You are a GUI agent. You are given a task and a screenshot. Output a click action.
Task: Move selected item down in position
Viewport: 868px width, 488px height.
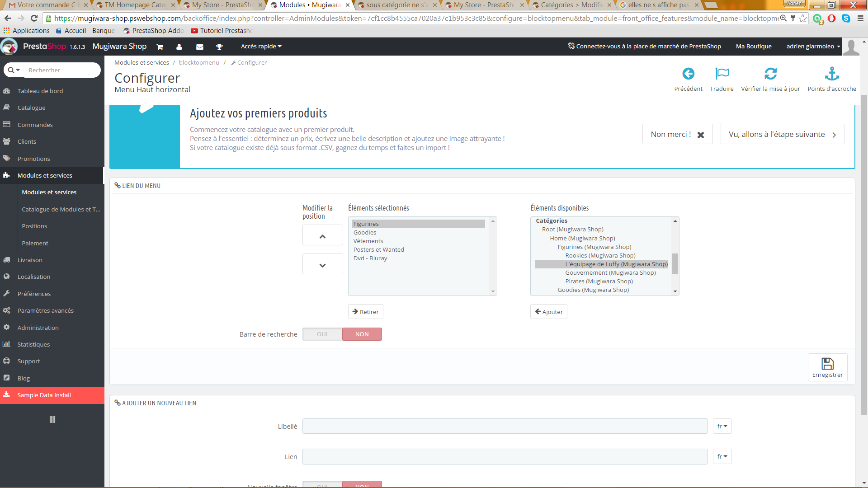click(322, 265)
